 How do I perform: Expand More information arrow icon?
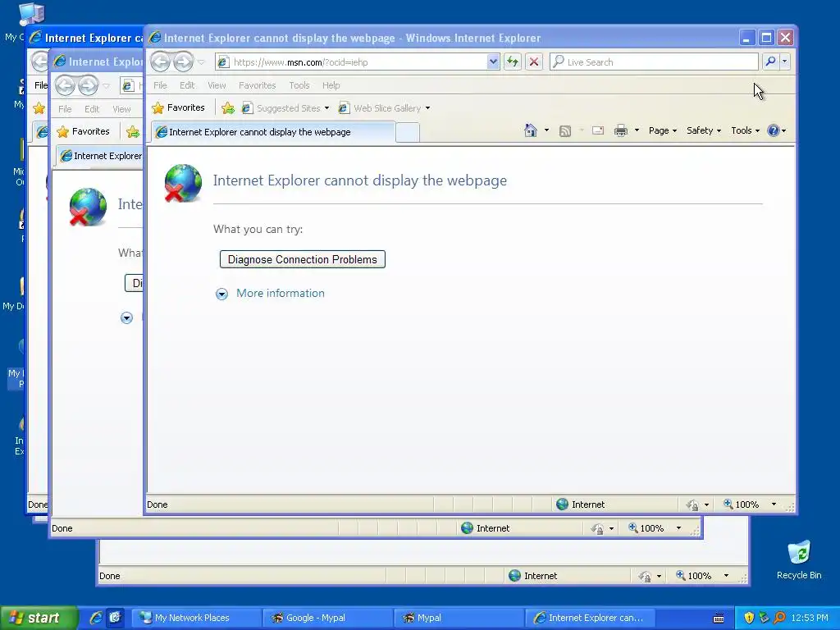(221, 294)
